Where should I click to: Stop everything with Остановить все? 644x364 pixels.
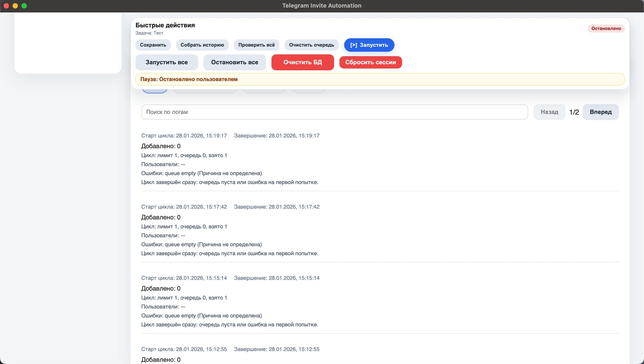pyautogui.click(x=235, y=62)
